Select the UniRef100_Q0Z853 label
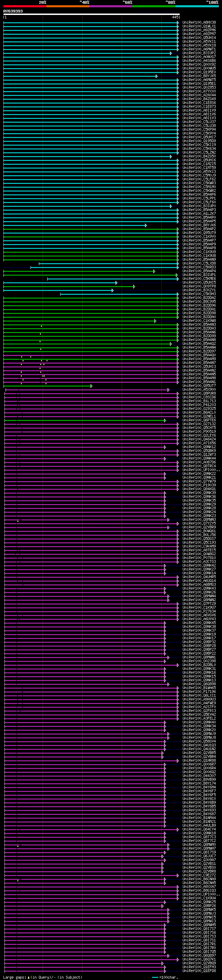This screenshot has width=222, height=980. (x=199, y=88)
